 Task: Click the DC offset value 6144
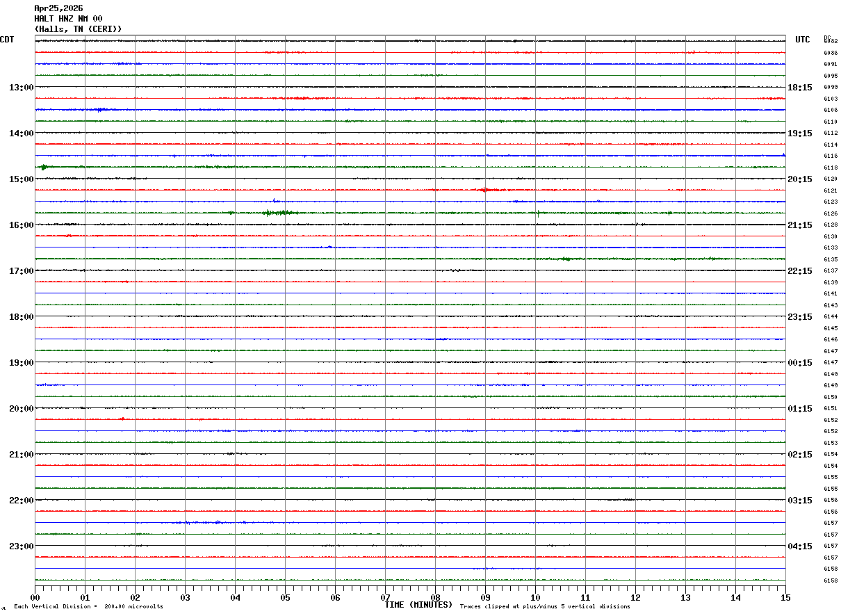point(831,317)
